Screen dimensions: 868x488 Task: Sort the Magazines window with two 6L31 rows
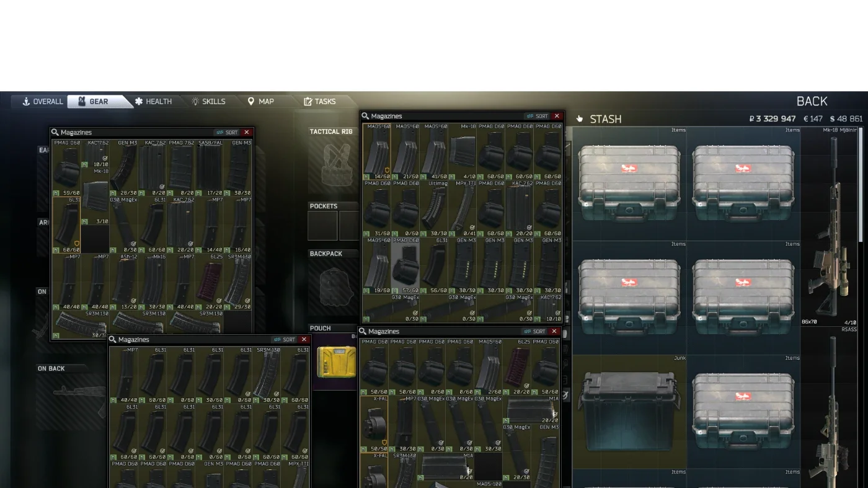(x=284, y=339)
